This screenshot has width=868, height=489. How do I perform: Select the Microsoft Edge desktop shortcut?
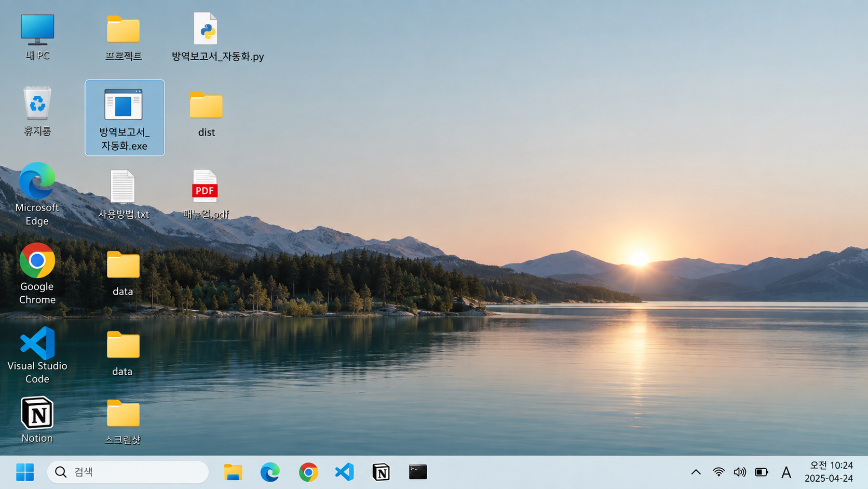tap(37, 194)
